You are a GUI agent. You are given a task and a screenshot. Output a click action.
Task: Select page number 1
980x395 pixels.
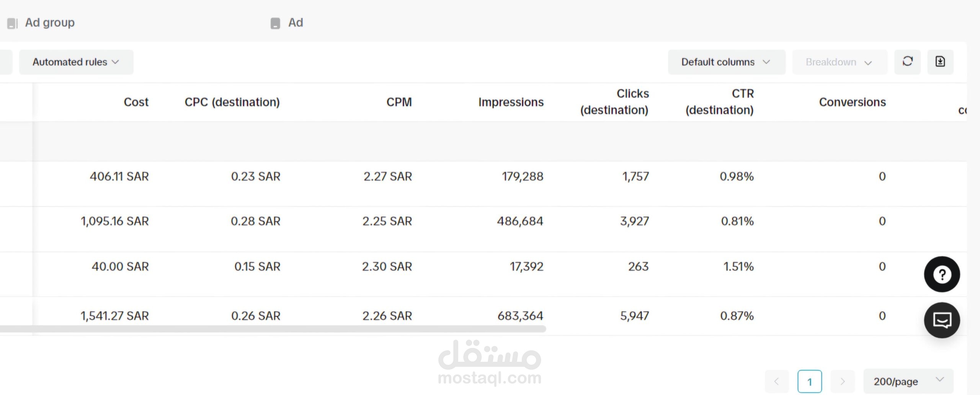810,381
